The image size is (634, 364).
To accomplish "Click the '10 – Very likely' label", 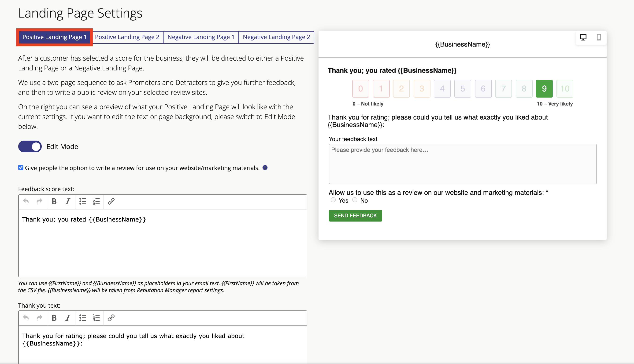I will click(555, 104).
